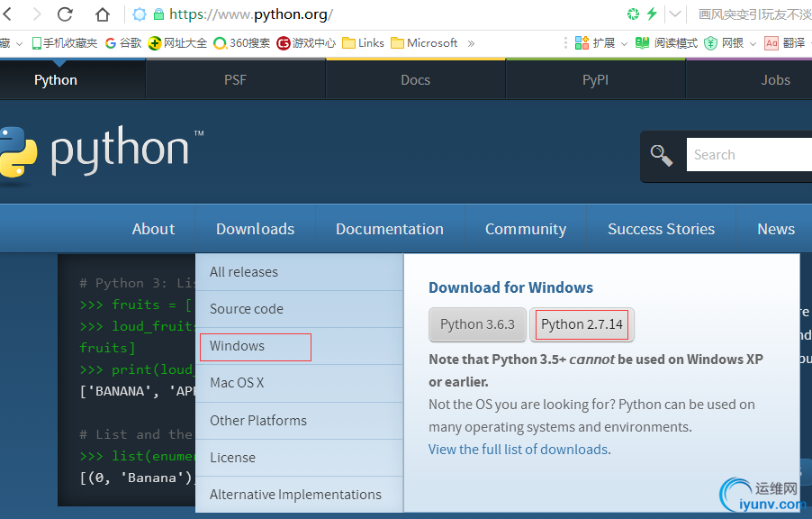The width and height of the screenshot is (812, 519).
Task: Open the 翻译 translate tool
Action: (785, 43)
